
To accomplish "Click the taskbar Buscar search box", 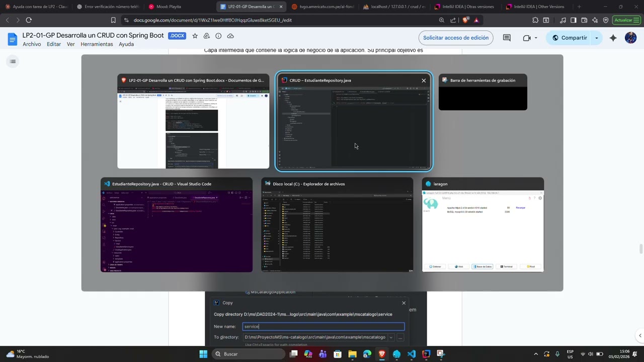I will pyautogui.click(x=249, y=354).
